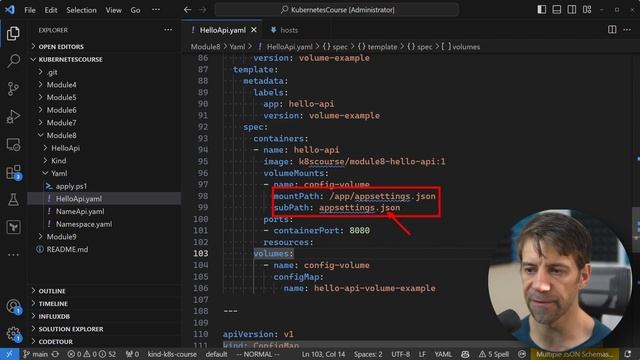Viewport: 640px width, 360px height.
Task: Change language mode from YAML
Action: pos(442,354)
